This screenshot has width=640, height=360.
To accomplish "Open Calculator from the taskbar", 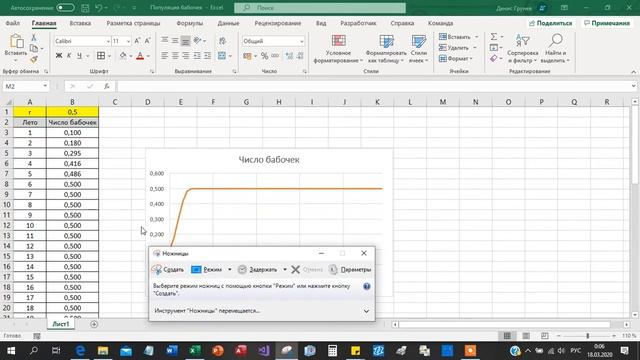I will (x=332, y=351).
